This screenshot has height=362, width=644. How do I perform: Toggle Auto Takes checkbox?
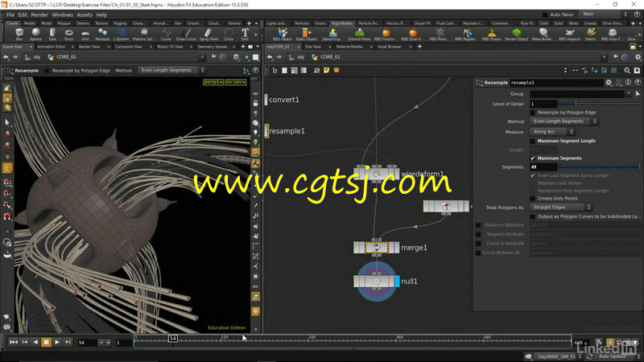pos(545,14)
